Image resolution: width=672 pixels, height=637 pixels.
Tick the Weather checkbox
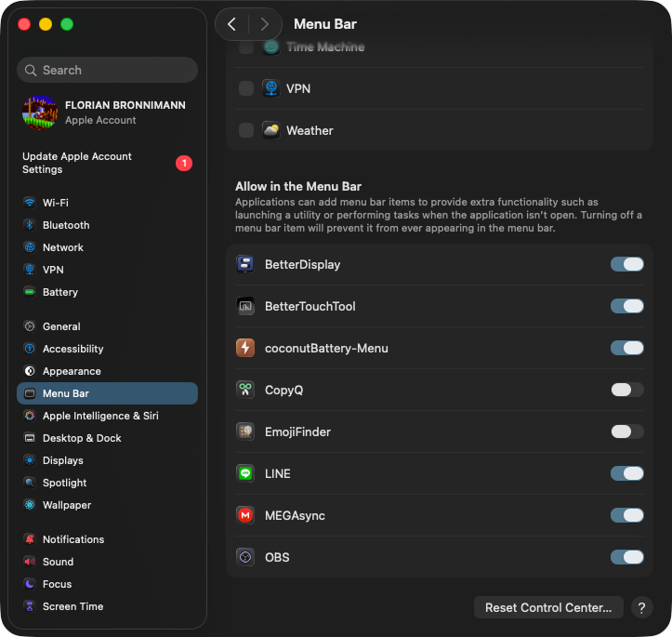pyautogui.click(x=246, y=130)
